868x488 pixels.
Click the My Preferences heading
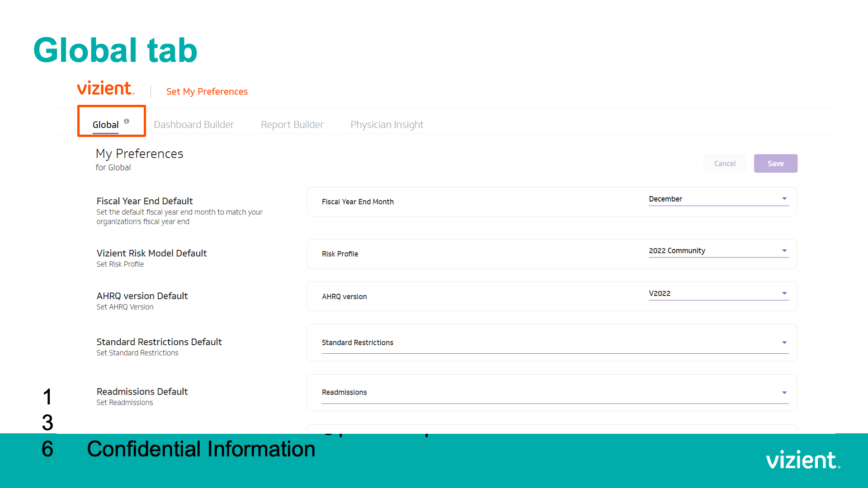139,154
